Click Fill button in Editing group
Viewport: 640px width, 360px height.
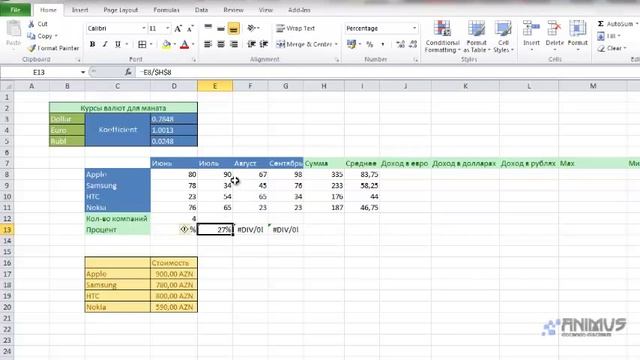[608, 36]
